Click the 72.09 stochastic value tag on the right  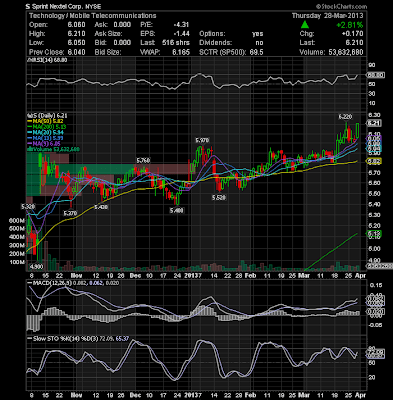coord(376,352)
